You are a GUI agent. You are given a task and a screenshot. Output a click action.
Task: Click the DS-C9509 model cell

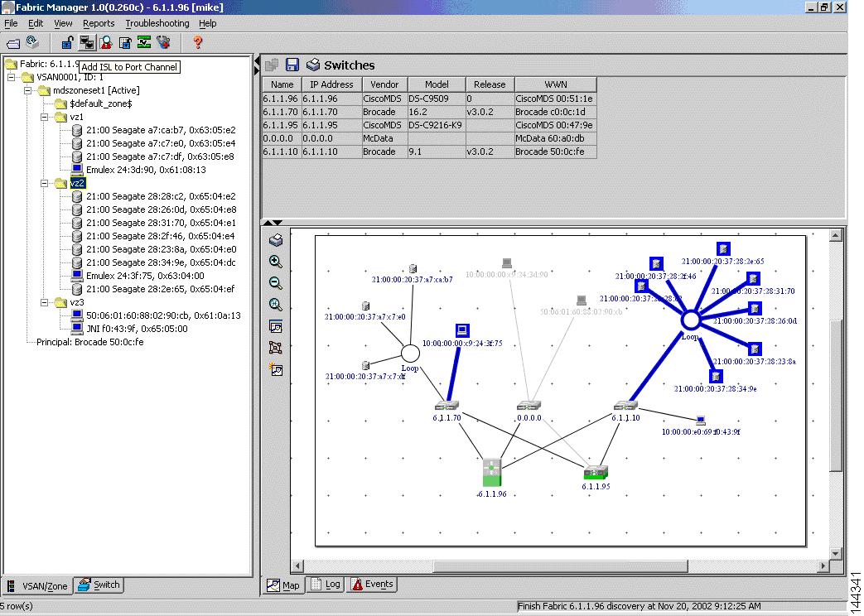(437, 99)
